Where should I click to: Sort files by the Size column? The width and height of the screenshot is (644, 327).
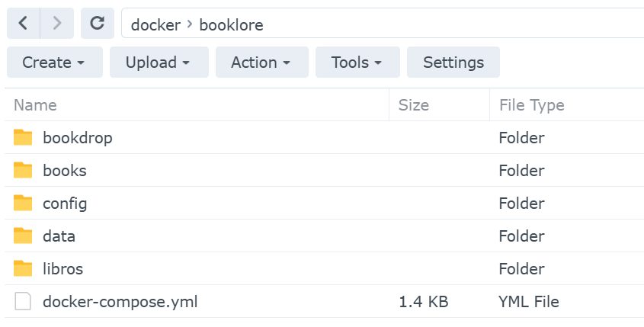(414, 105)
